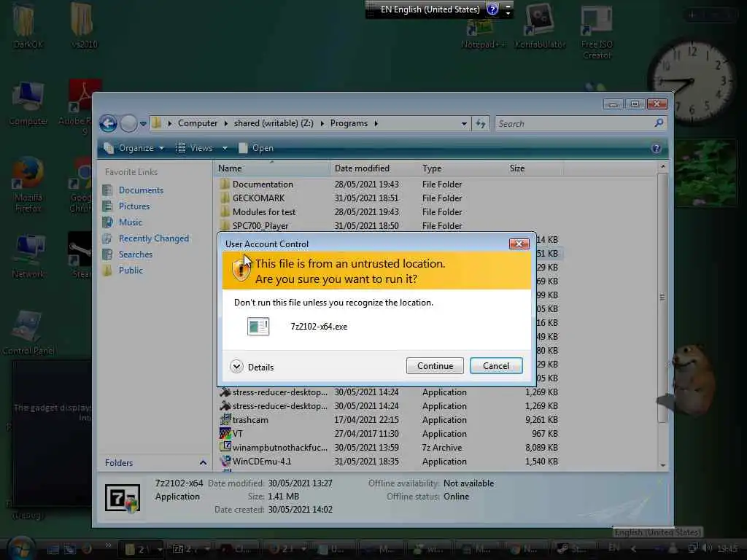Close the User Account Control dialog
This screenshot has height=560, width=747.
click(x=519, y=244)
